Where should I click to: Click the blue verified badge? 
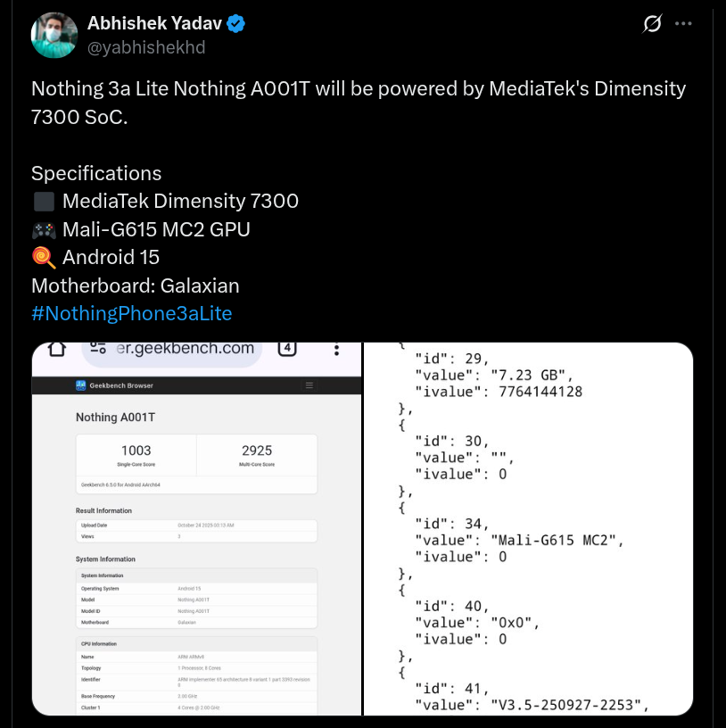235,25
